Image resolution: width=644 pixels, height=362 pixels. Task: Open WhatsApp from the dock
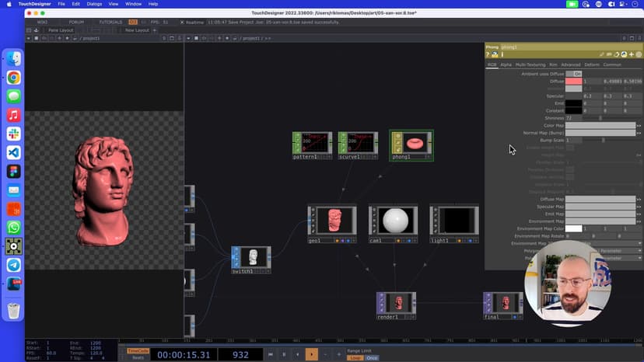click(13, 228)
